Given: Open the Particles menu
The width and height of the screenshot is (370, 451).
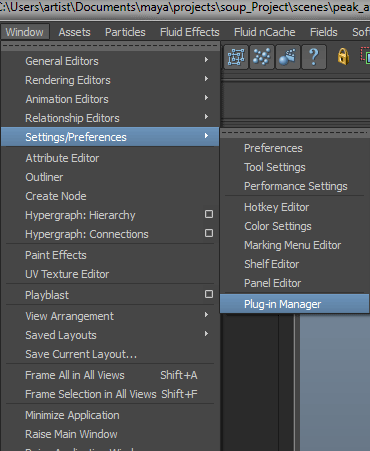Looking at the screenshot, I should (x=125, y=32).
